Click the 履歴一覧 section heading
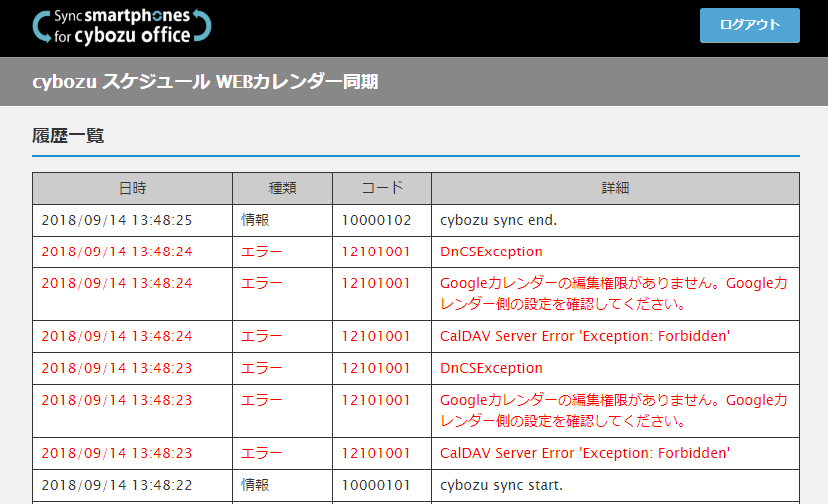The image size is (828, 504). tap(68, 136)
